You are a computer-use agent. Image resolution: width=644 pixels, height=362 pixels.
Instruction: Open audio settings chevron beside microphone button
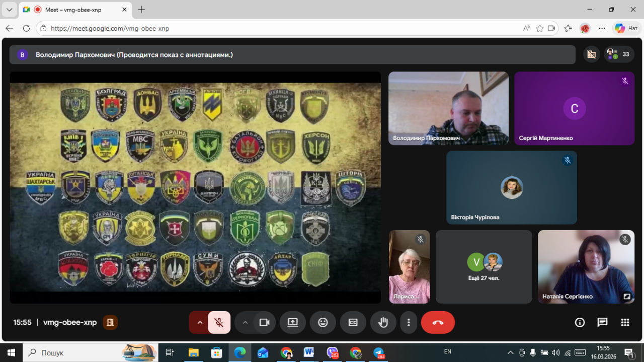[x=200, y=322]
